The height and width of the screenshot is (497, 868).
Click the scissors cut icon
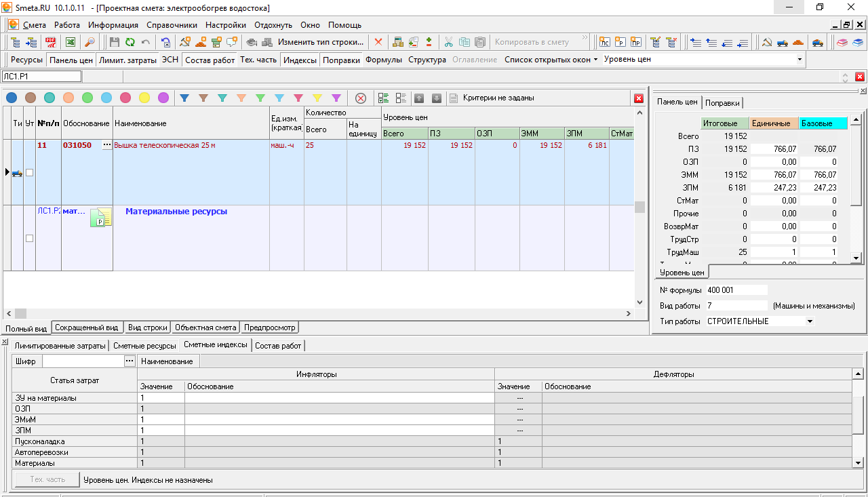click(448, 42)
